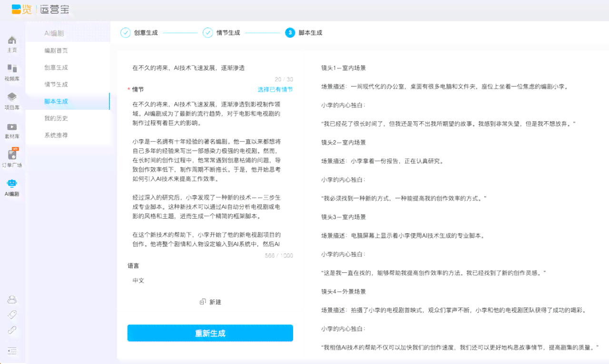Click the 新建 button label
Viewport: 609px width, 364px height.
tap(215, 302)
